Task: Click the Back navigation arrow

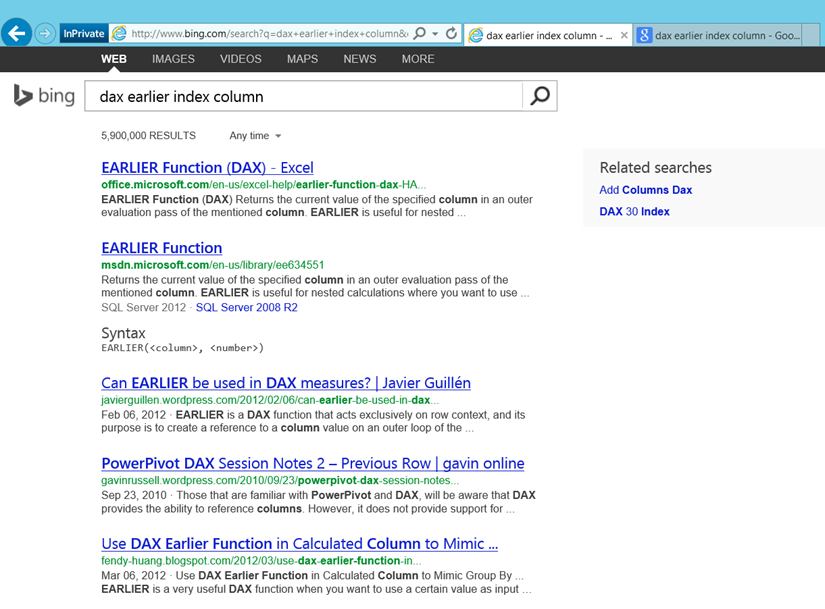Action: [16, 33]
